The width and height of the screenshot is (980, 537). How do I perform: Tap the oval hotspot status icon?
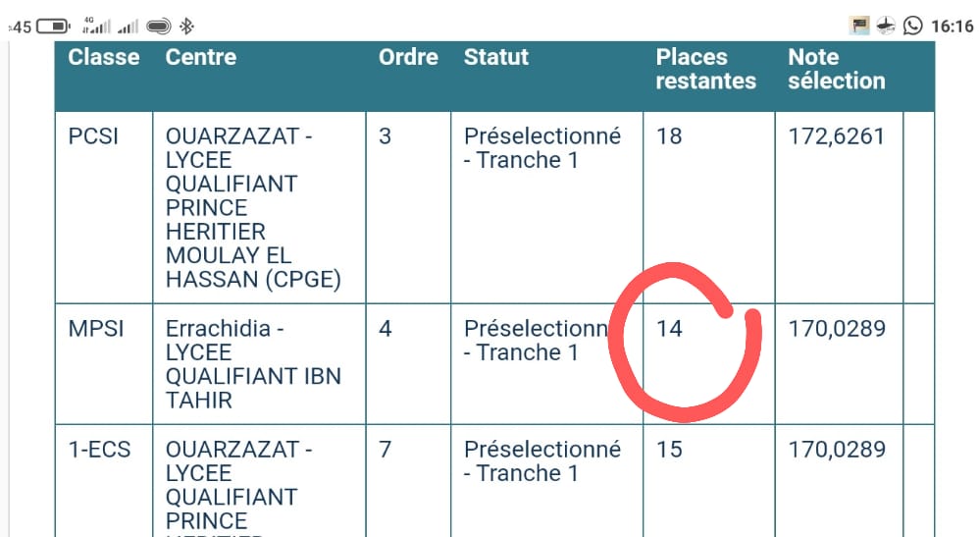pos(159,26)
